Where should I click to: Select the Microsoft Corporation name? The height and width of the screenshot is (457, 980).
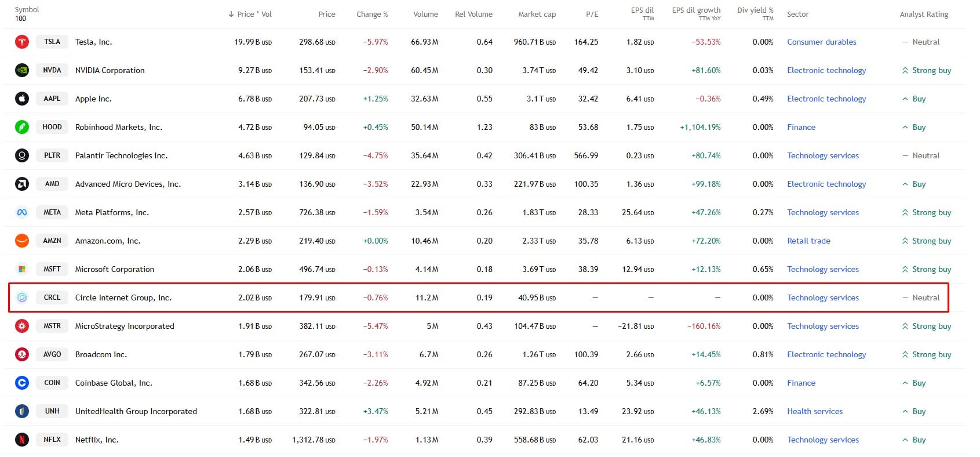(115, 269)
